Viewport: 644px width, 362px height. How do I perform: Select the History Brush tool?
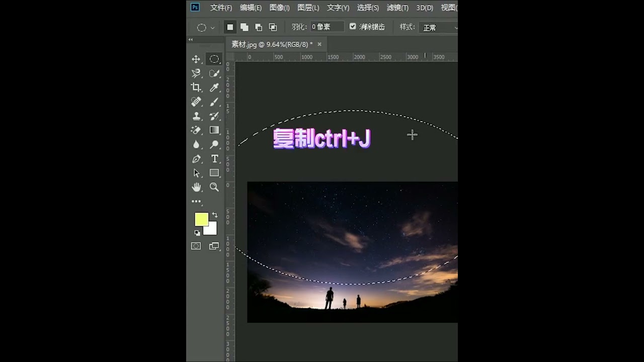[x=214, y=116]
